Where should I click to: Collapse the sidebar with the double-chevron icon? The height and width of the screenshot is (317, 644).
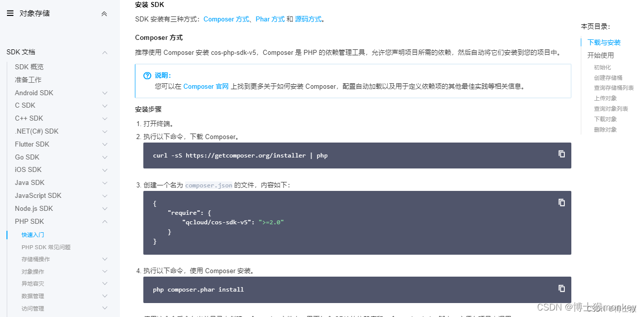104,13
